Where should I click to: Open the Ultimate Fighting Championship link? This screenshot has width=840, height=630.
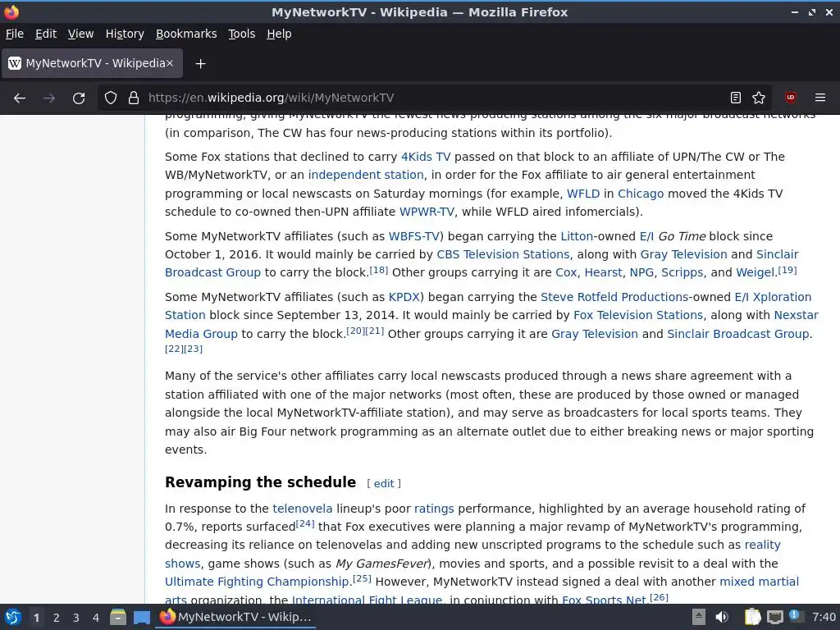click(257, 582)
